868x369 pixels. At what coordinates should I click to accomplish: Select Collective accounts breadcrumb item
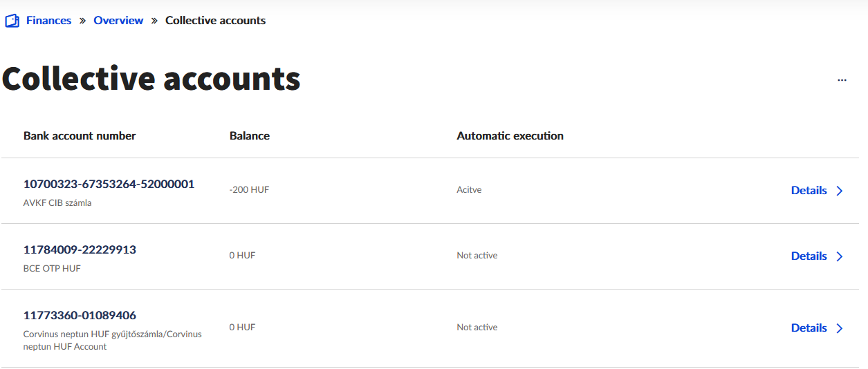coord(215,21)
